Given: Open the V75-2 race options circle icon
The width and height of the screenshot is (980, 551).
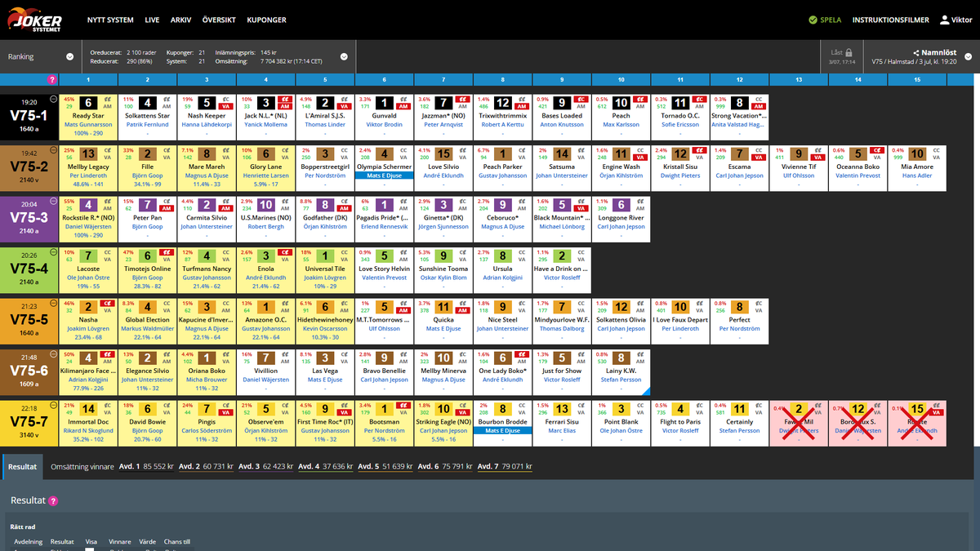Looking at the screenshot, I should tap(52, 149).
